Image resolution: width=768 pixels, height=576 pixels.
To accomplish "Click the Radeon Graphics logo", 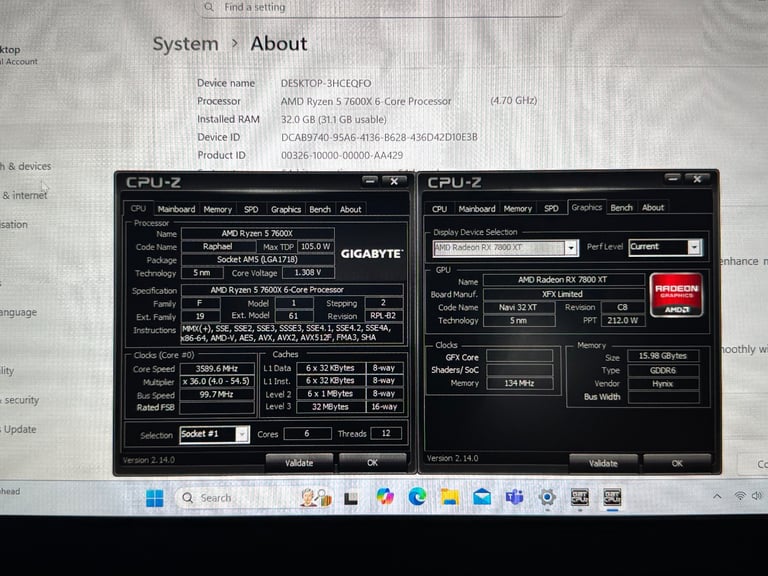I will (676, 295).
